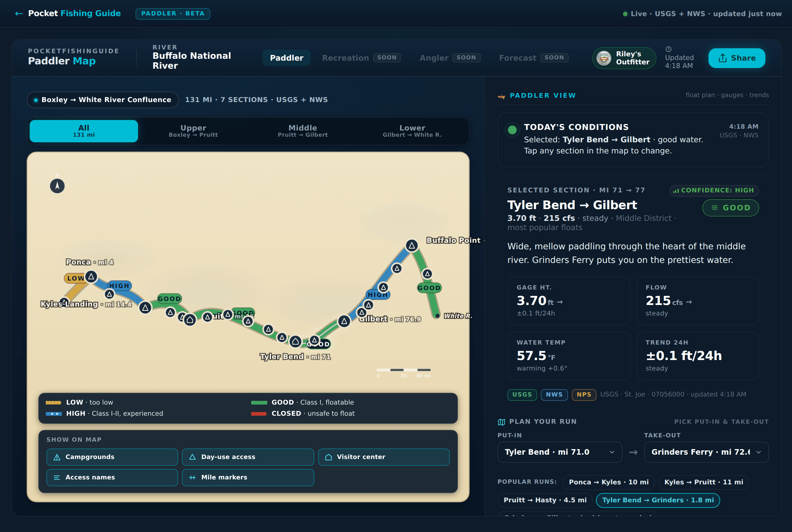Click the Gage Ht. 3.70 ft card
Image resolution: width=792 pixels, height=532 pixels.
(x=569, y=301)
